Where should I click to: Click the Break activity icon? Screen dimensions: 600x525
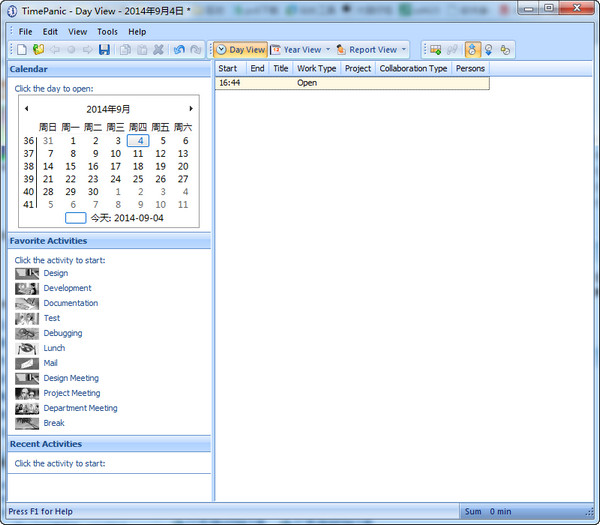[27, 423]
